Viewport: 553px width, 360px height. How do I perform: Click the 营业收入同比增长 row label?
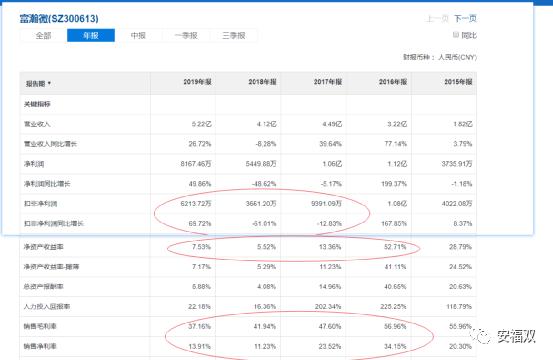click(50, 144)
